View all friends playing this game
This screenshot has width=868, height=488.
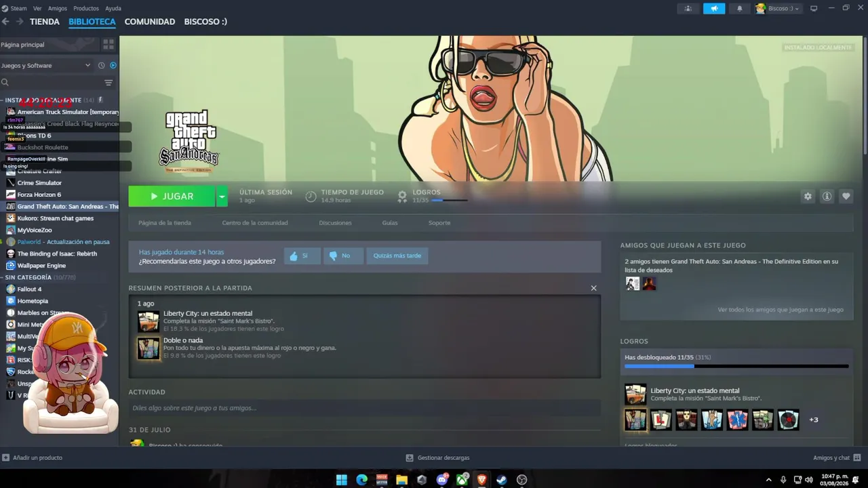coord(781,310)
